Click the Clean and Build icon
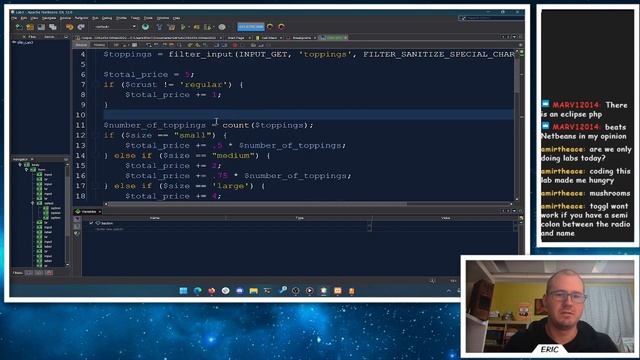This screenshot has width=640, height=360. 171,27
